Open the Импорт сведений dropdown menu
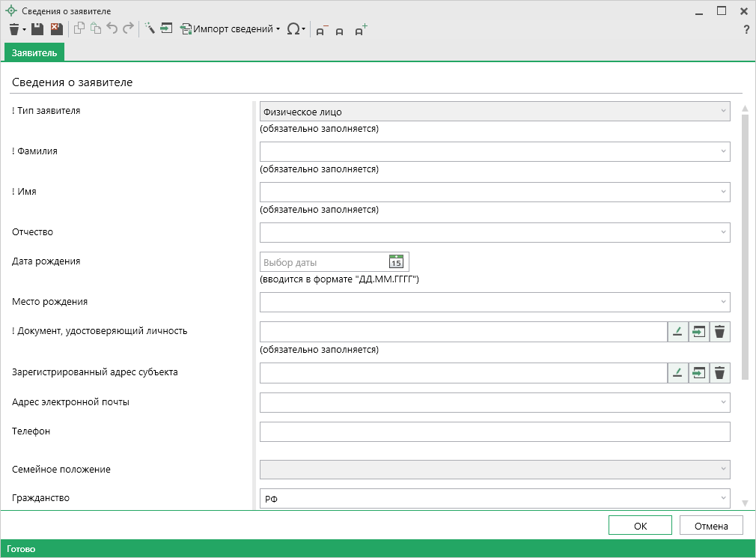The image size is (756, 558). [231, 29]
